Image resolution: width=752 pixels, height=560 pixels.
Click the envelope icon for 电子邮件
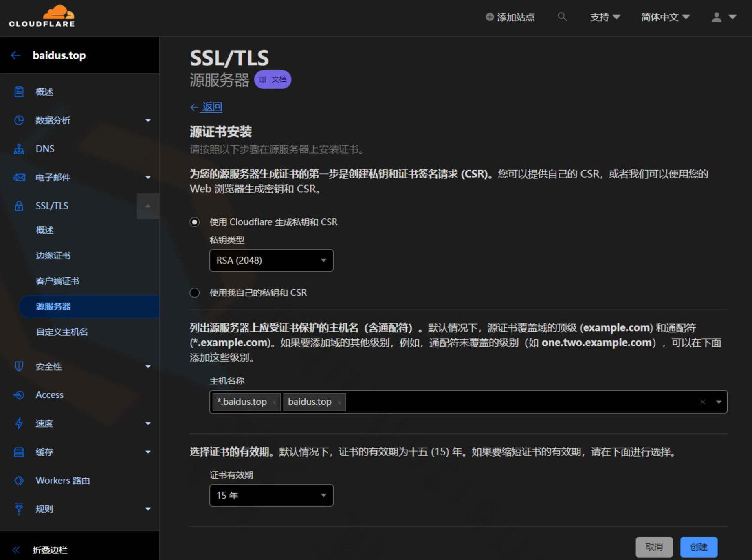click(19, 177)
